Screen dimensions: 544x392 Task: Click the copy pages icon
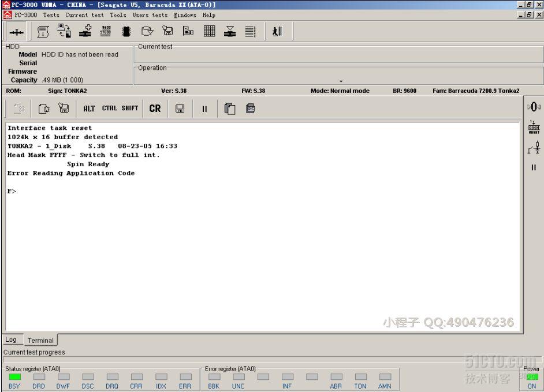230,109
